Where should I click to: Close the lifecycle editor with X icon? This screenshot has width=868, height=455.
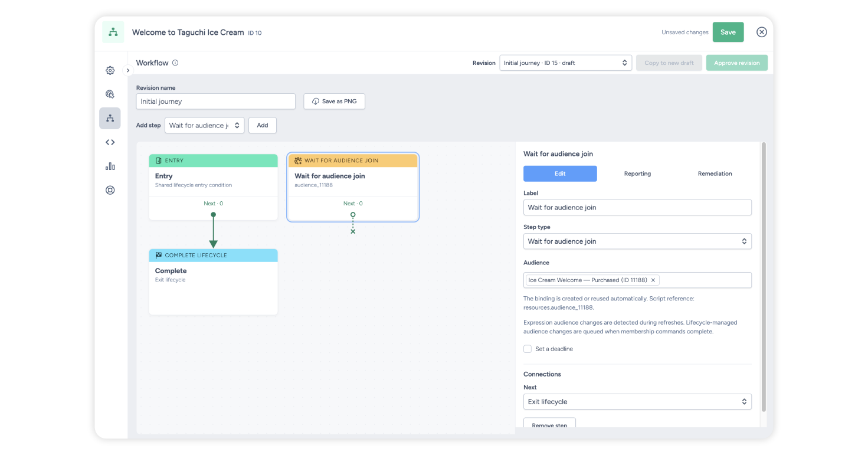pos(762,32)
